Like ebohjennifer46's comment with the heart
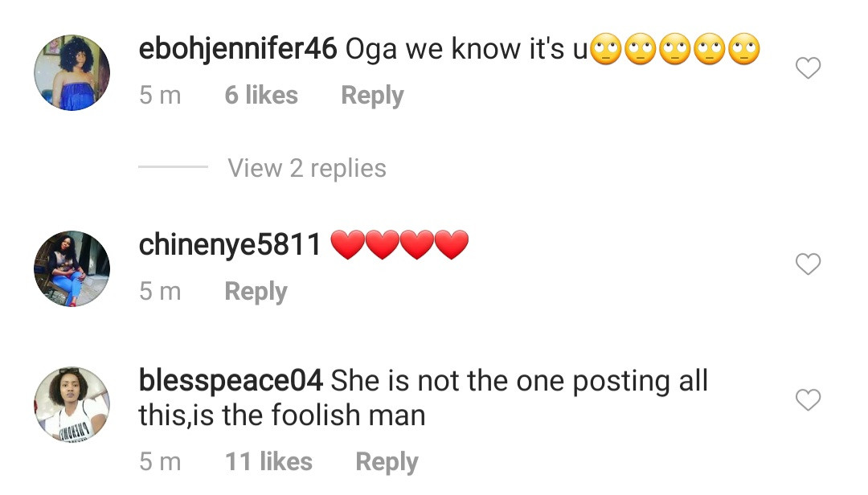This screenshot has width=868, height=495. coord(808,69)
